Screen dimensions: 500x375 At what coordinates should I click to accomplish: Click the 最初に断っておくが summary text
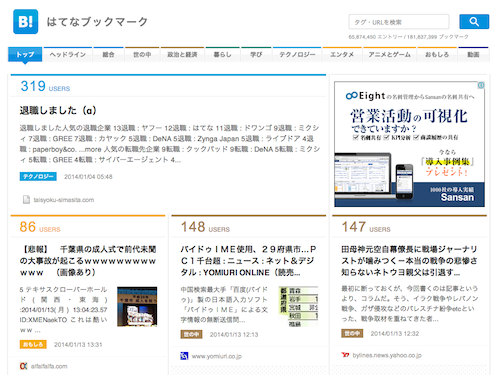pyautogui.click(x=410, y=304)
